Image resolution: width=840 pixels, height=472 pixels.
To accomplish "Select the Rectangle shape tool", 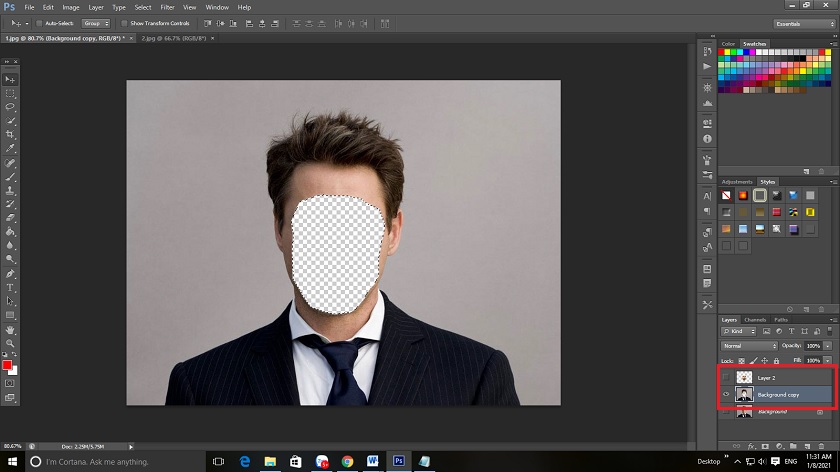I will [10, 315].
